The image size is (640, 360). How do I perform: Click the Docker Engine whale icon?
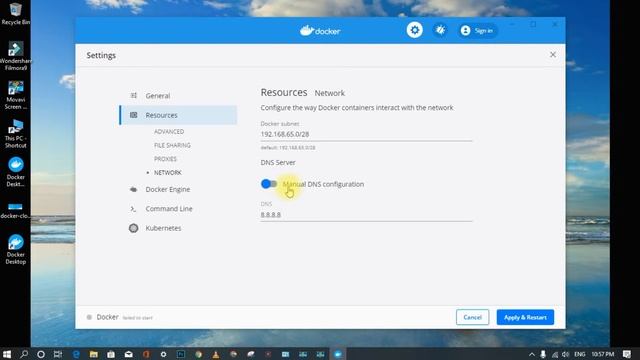pos(133,189)
